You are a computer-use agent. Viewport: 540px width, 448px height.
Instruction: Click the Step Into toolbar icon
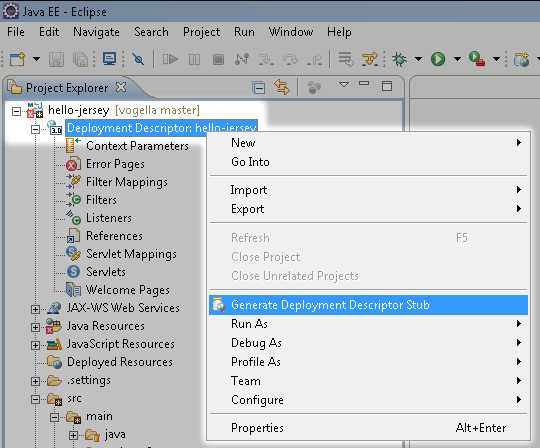pyautogui.click(x=266, y=60)
